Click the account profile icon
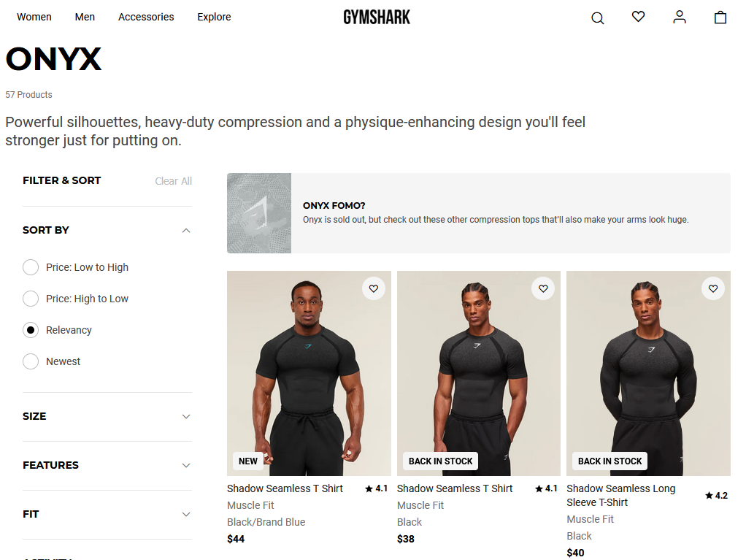 point(680,17)
